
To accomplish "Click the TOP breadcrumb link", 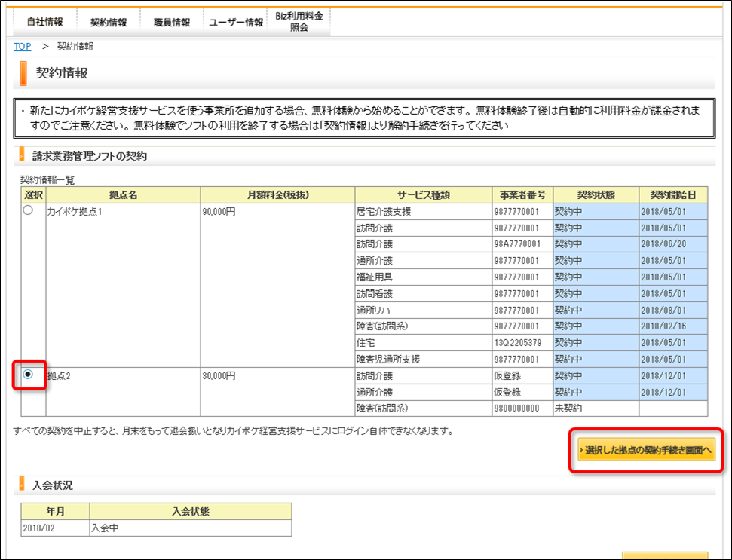I will (x=23, y=47).
